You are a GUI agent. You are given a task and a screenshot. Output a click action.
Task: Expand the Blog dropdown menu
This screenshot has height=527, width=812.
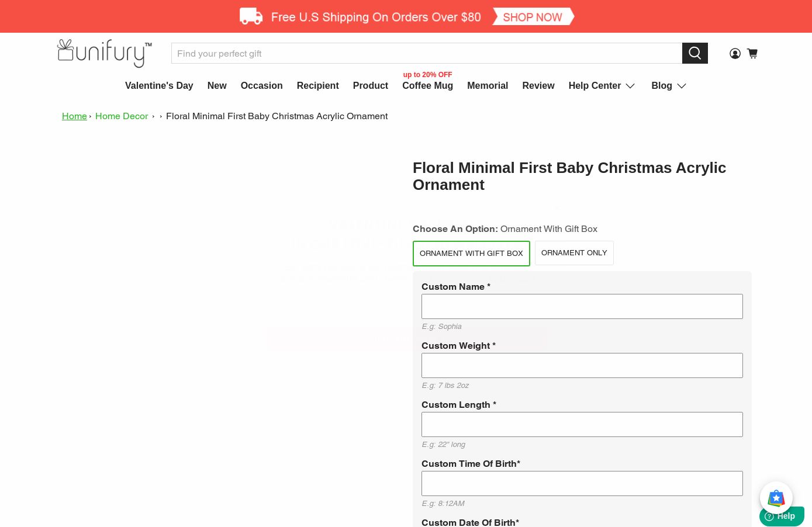[x=668, y=86]
